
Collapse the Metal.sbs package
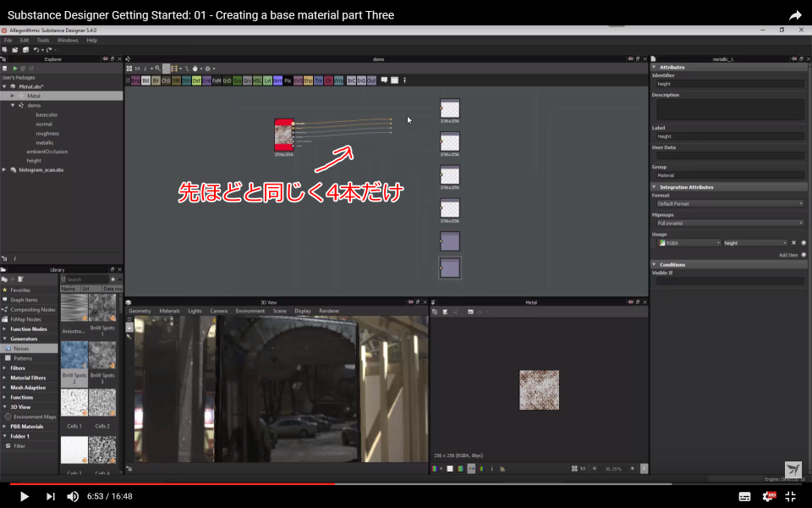(x=5, y=86)
